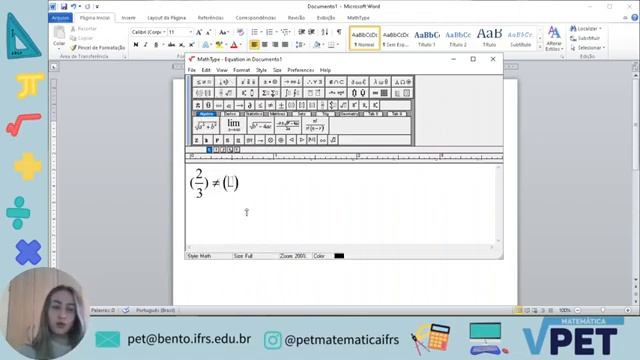Screen dimensions: 640x360
Task: Open the MathType File menu
Action: pyautogui.click(x=191, y=70)
